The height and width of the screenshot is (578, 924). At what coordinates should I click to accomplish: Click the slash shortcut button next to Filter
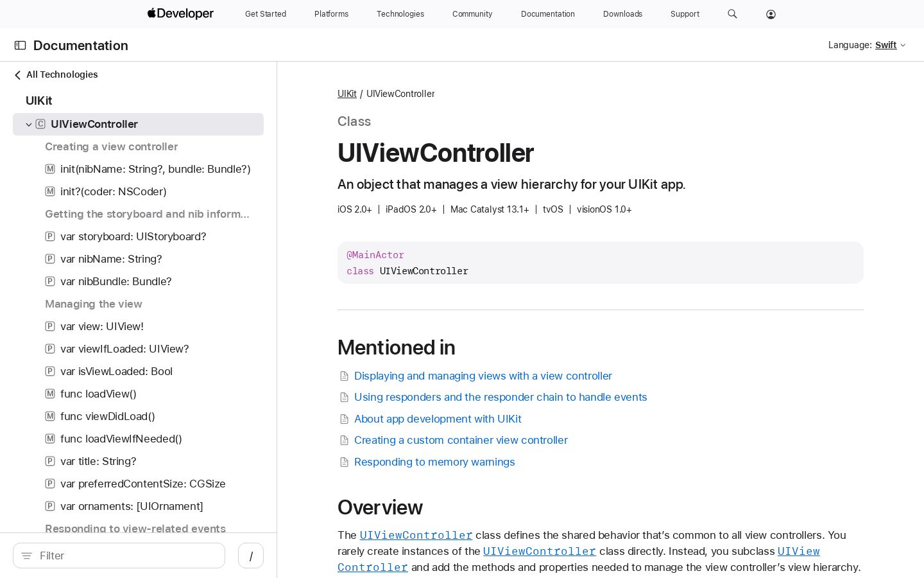(x=251, y=556)
